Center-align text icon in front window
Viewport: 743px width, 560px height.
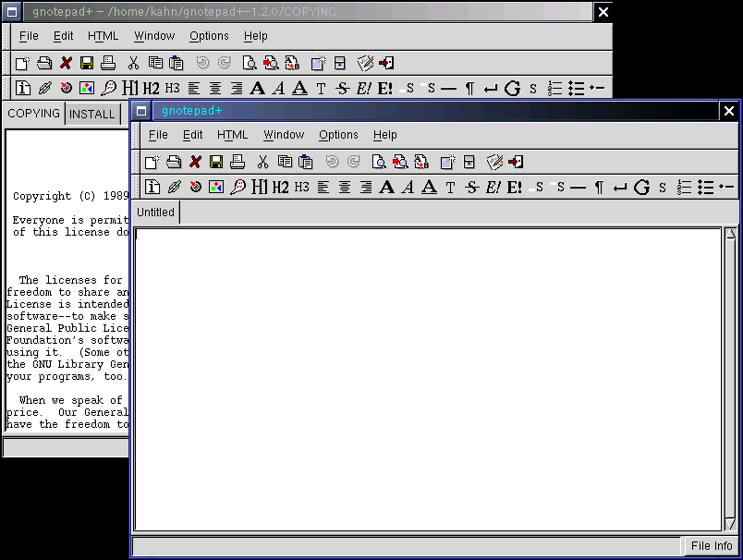coord(345,188)
